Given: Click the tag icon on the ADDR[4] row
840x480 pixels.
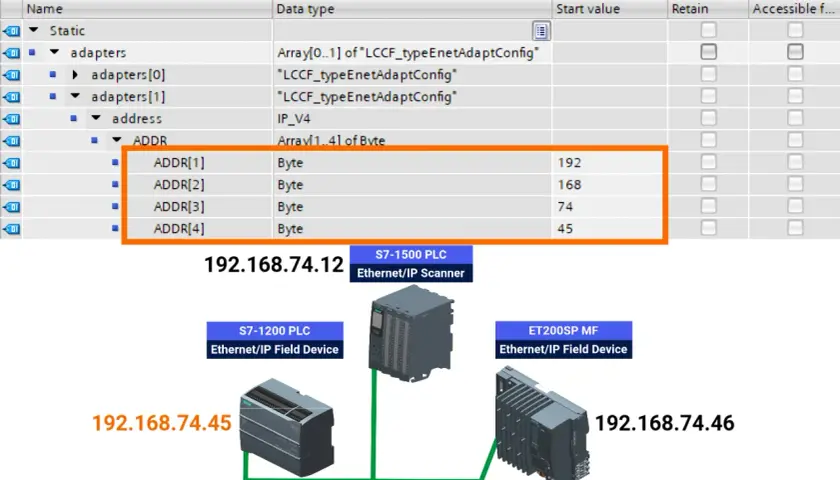Looking at the screenshot, I should click(x=11, y=229).
